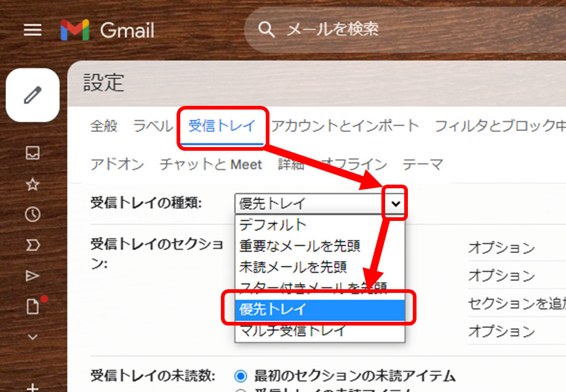Open important mail label icon
566x392 pixels.
(x=33, y=245)
